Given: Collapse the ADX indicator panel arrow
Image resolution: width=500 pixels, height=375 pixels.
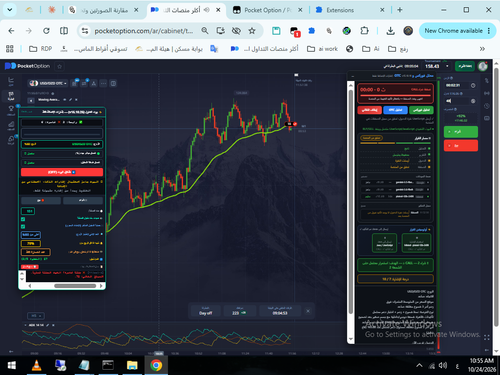Looking at the screenshot, I should point(25,325).
